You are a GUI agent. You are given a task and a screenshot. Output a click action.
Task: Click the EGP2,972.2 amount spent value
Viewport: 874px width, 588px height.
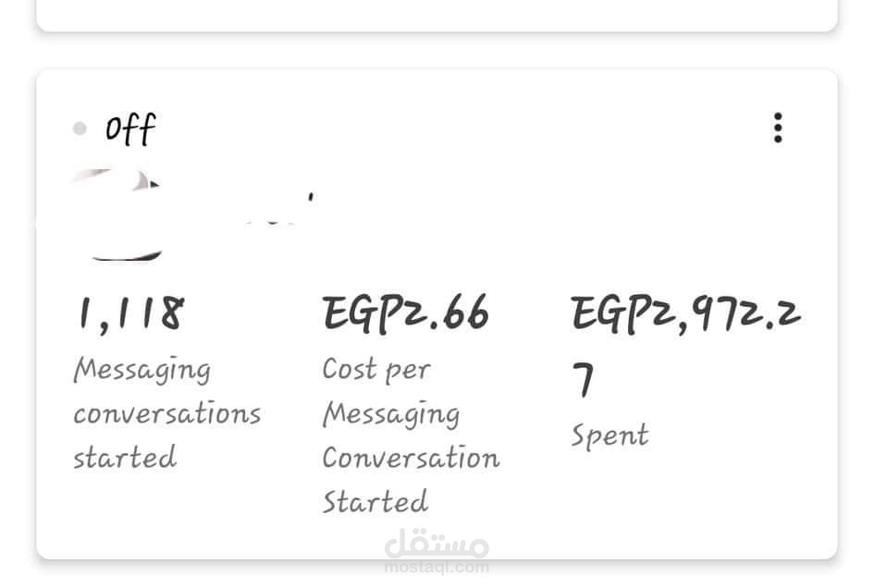pyautogui.click(x=686, y=314)
